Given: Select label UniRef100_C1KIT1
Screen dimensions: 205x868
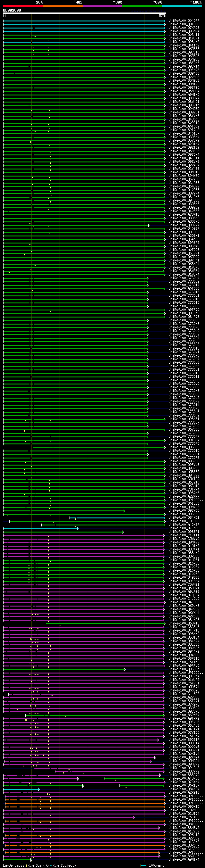Looking at the screenshot, I should pos(184,535).
